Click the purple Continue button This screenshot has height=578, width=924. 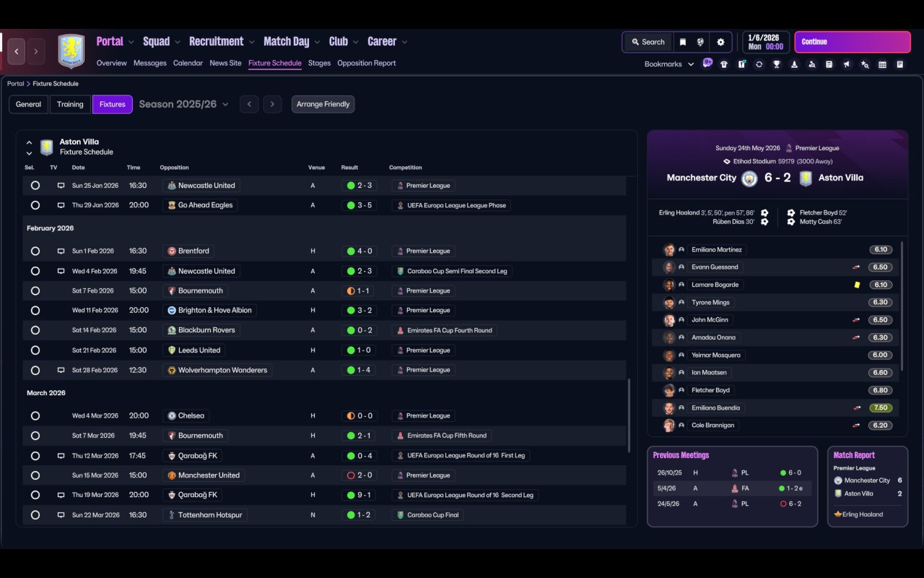click(x=853, y=42)
